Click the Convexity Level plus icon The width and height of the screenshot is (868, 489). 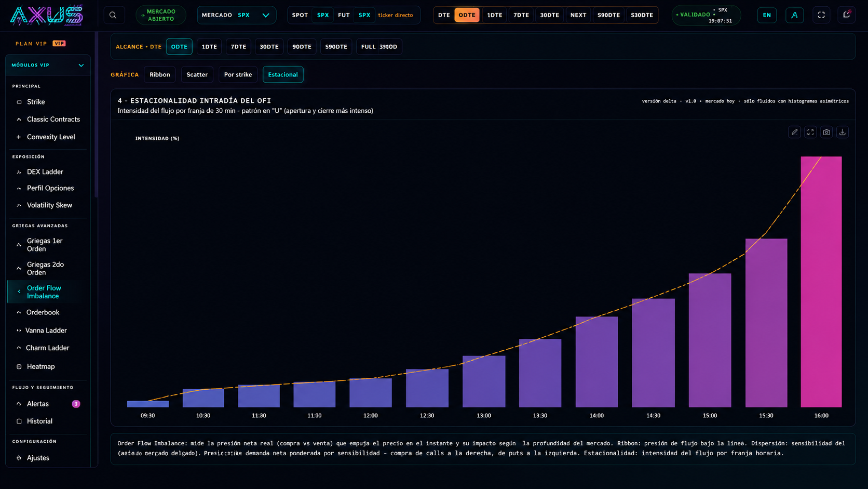pos(19,137)
